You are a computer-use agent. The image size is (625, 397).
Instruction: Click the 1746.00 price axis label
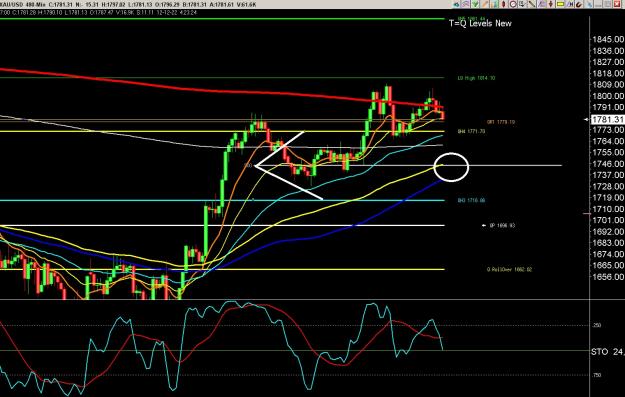click(608, 163)
